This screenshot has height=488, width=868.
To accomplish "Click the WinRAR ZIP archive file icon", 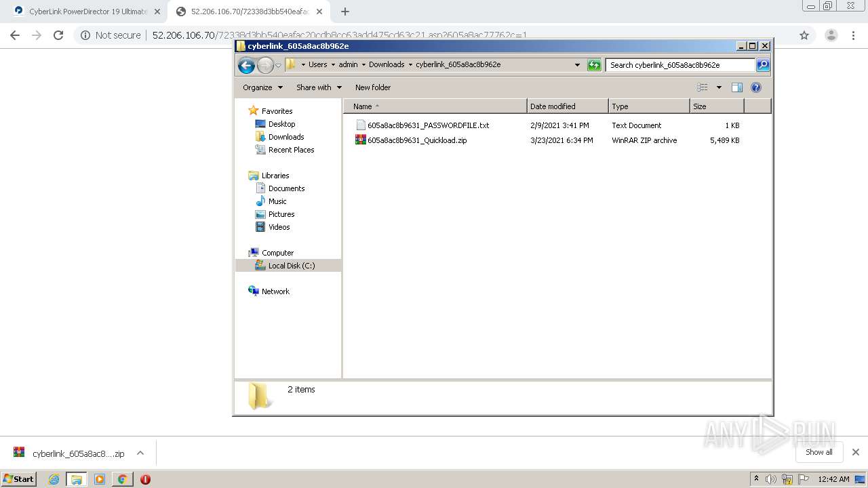I will coord(361,140).
